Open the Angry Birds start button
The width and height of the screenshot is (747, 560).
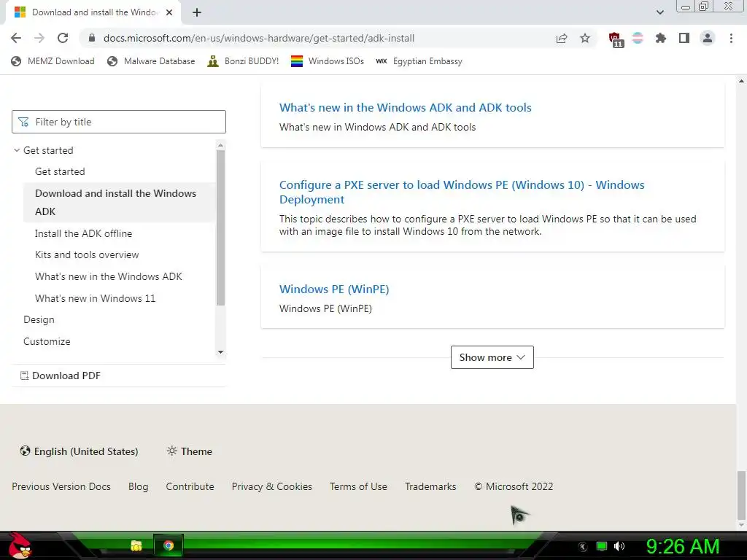(x=19, y=545)
